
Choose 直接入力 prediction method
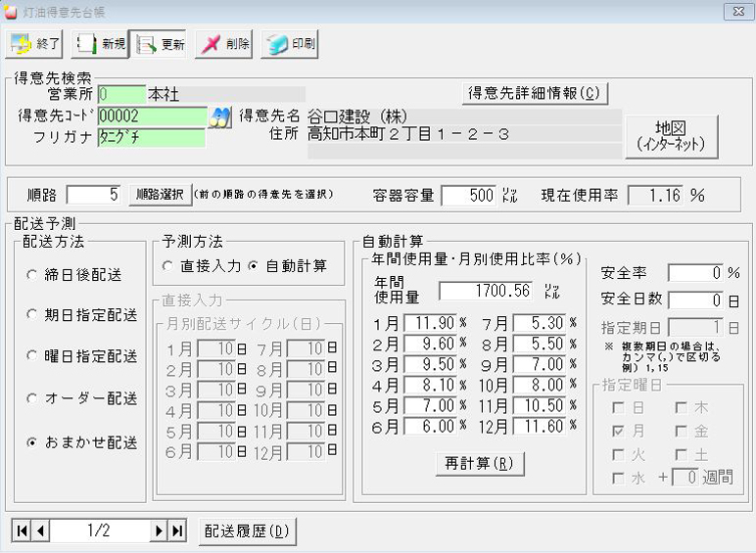(168, 266)
